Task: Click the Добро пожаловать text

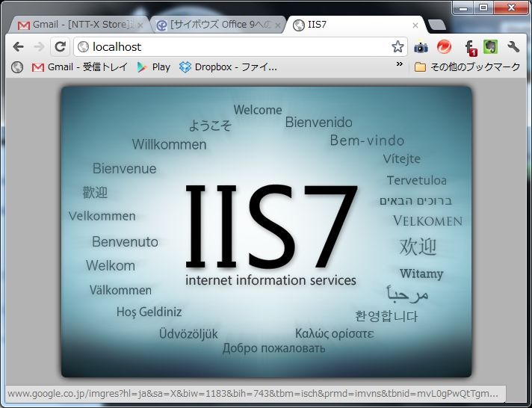Action: tap(273, 348)
